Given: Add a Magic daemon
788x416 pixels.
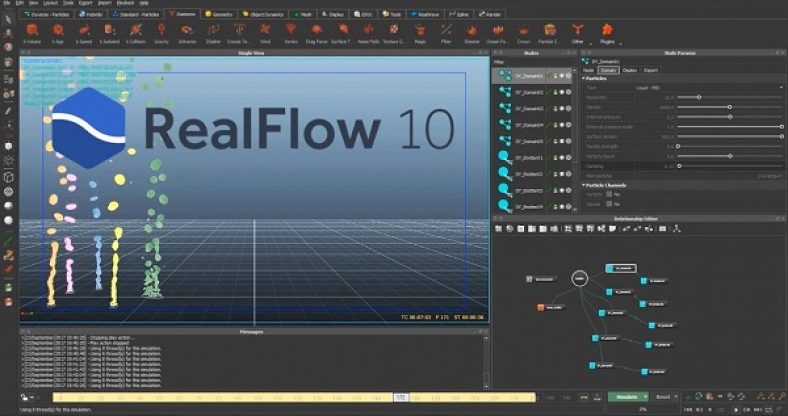Looking at the screenshot, I should pyautogui.click(x=420, y=34).
